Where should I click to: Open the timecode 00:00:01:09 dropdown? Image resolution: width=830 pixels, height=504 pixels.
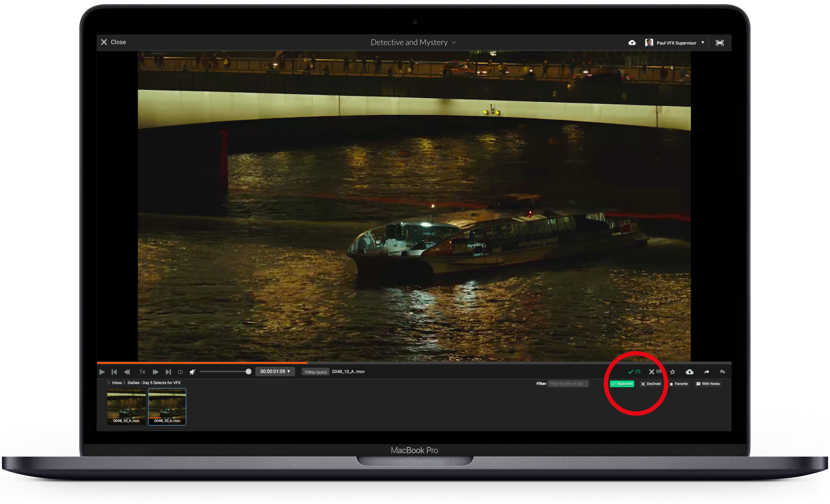pos(275,371)
